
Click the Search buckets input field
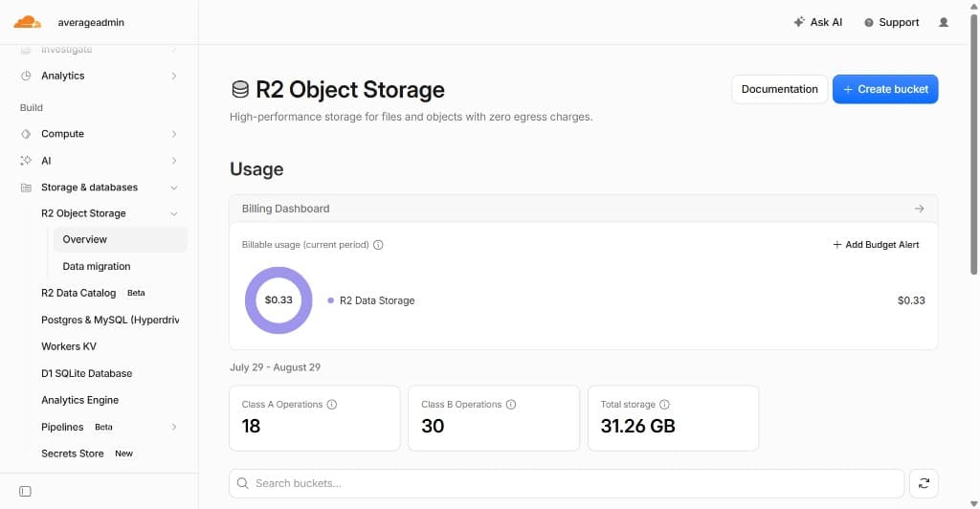coord(567,483)
